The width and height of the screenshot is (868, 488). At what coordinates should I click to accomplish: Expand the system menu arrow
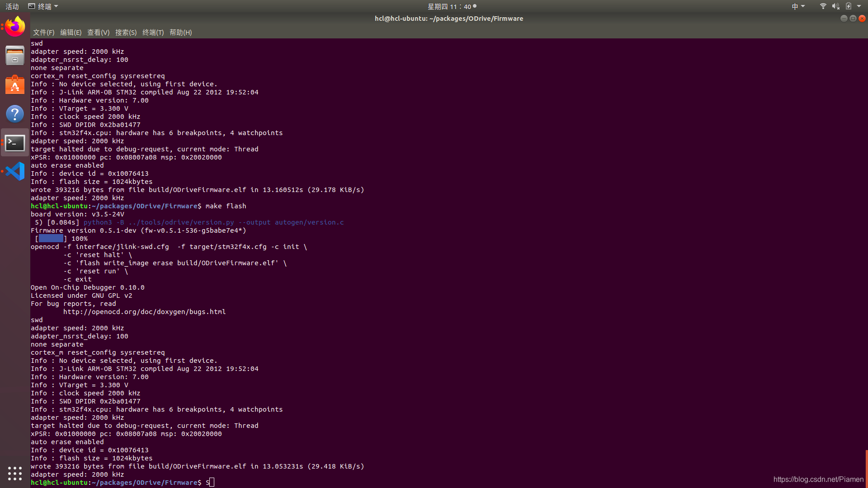[859, 6]
